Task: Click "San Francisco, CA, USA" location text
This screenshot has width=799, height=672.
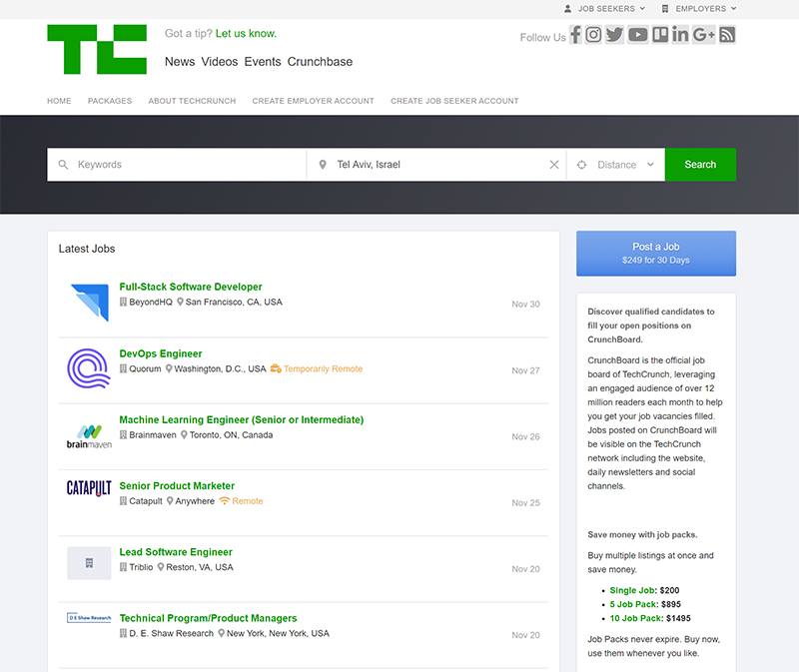Action: coord(234,303)
